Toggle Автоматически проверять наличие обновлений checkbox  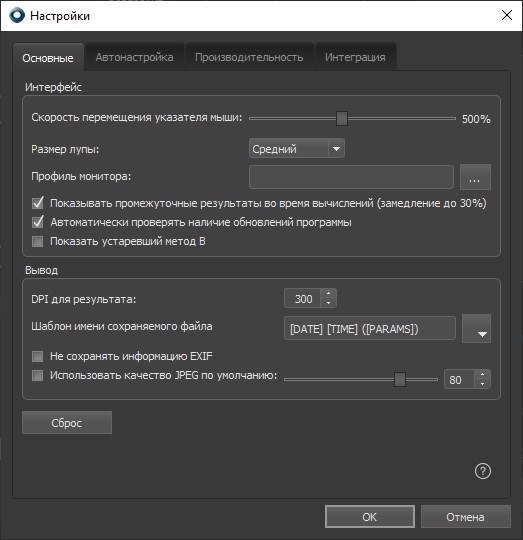[38, 222]
